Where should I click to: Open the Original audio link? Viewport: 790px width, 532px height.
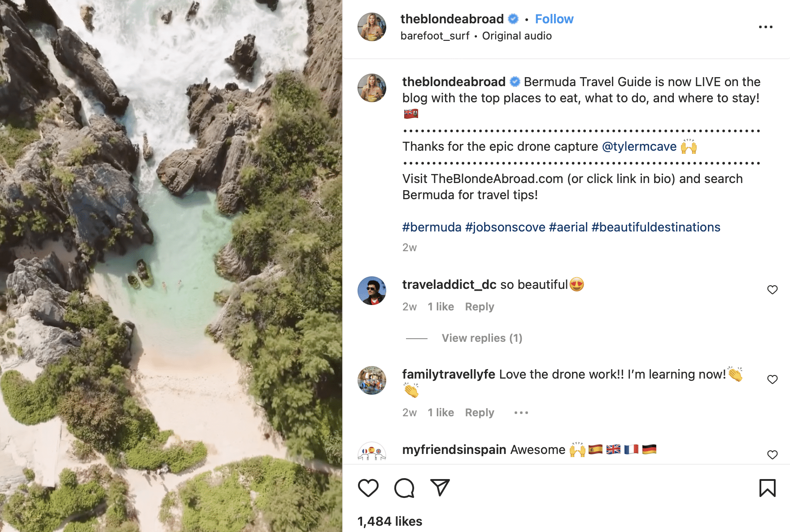tap(517, 36)
